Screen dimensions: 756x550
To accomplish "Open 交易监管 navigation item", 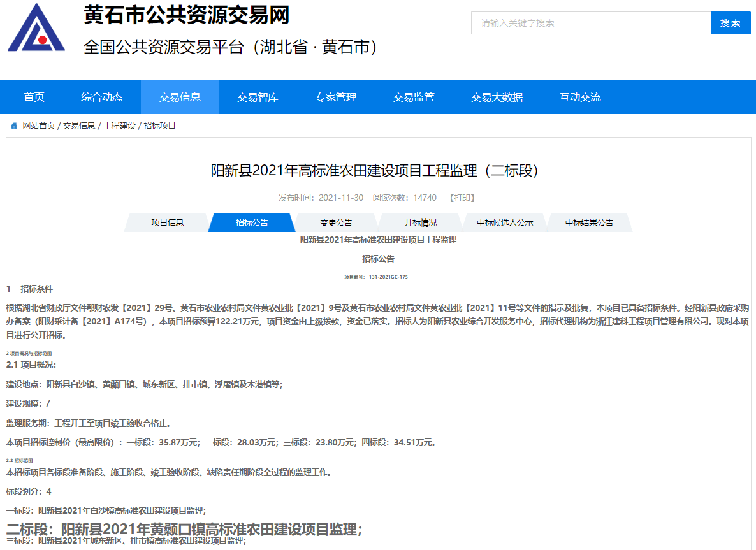I will tap(414, 98).
